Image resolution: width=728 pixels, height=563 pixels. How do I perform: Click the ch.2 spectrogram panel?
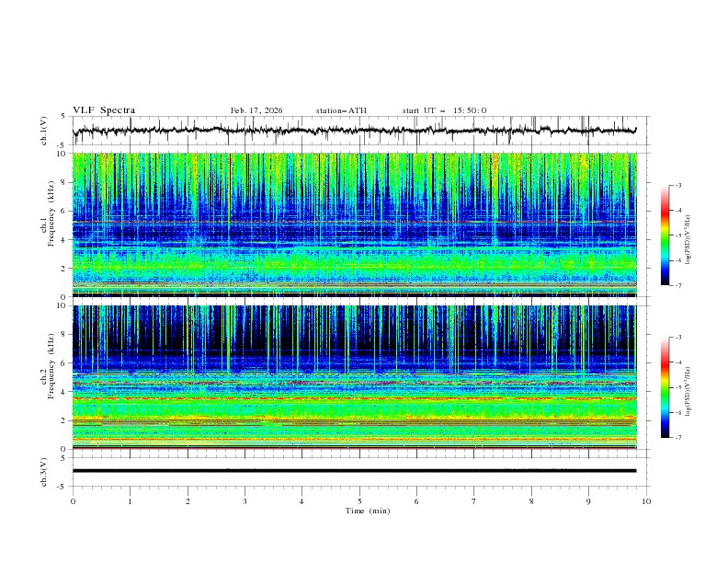point(355,377)
